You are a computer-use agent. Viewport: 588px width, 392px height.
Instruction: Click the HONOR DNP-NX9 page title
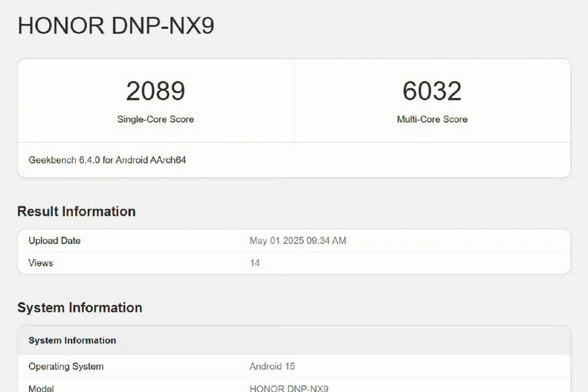click(116, 25)
